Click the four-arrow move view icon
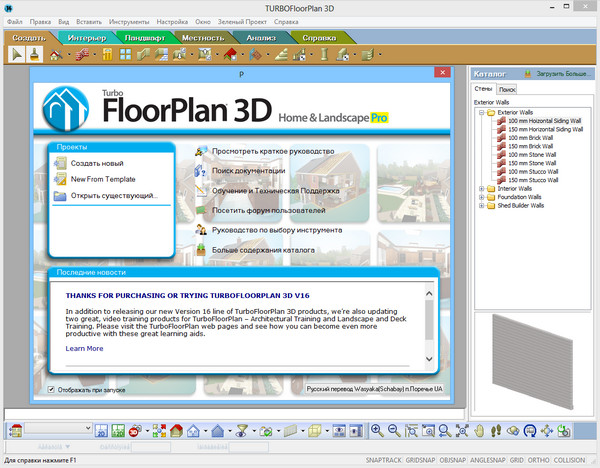The height and width of the screenshot is (468, 600). point(547,431)
